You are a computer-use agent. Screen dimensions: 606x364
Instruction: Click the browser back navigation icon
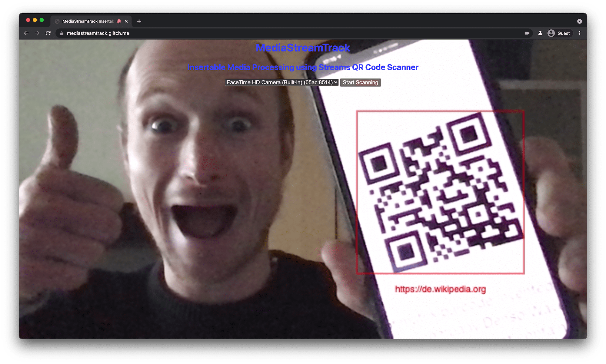click(27, 33)
